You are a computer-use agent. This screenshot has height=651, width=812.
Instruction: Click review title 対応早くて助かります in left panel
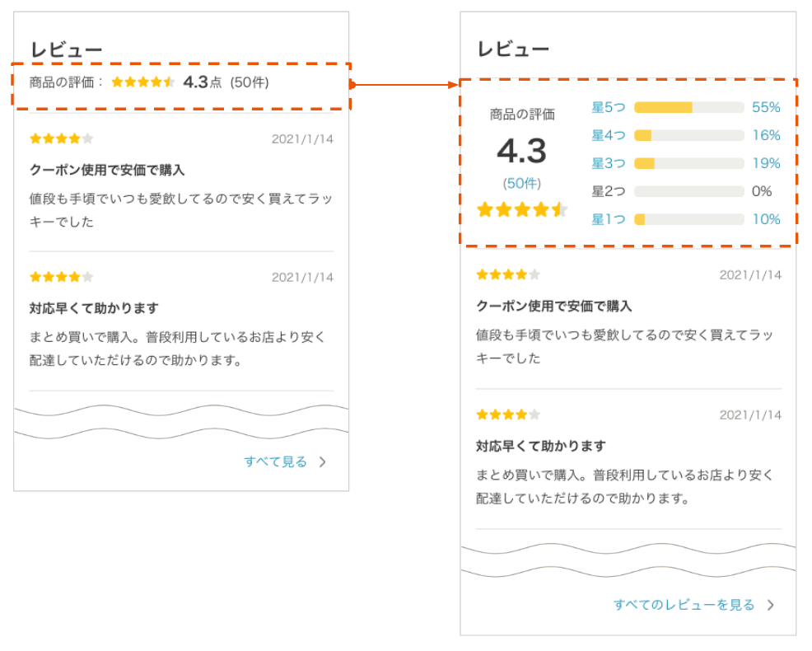pyautogui.click(x=93, y=308)
